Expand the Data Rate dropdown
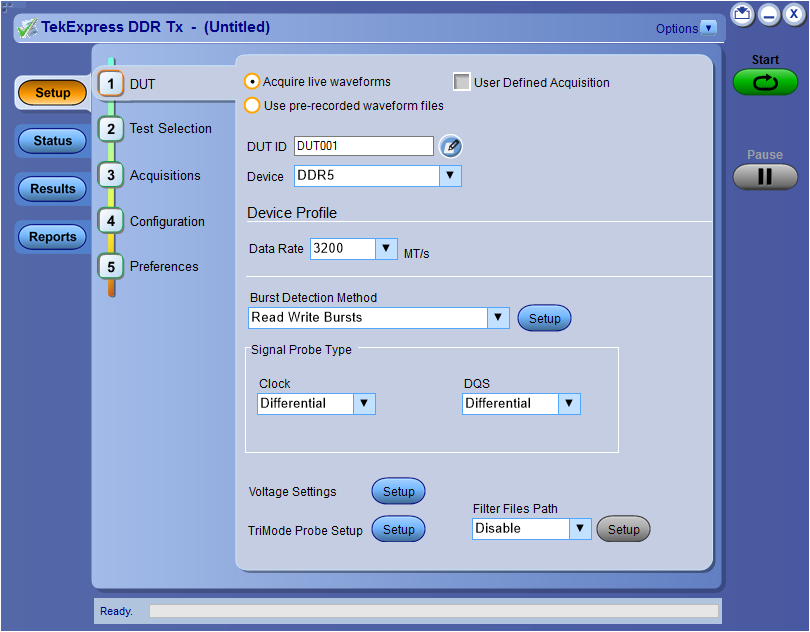Screen dimensions: 810x632 386,248
